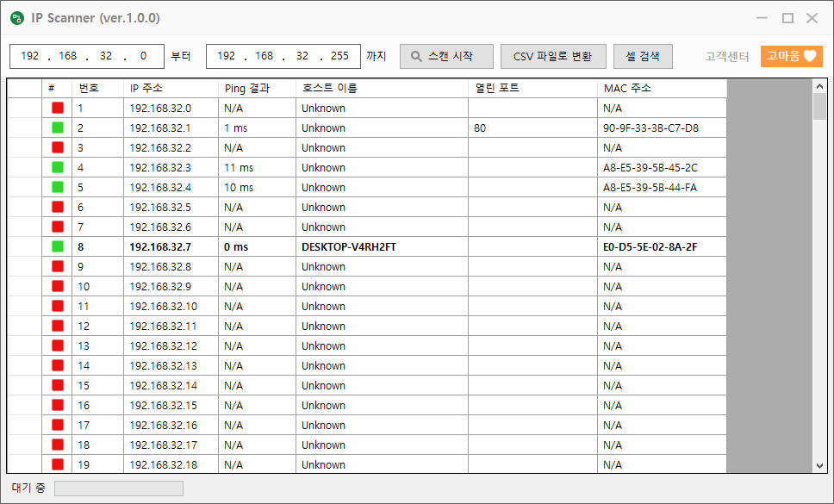This screenshot has height=504, width=834.
Task: Click the # status column header
Action: click(x=57, y=88)
